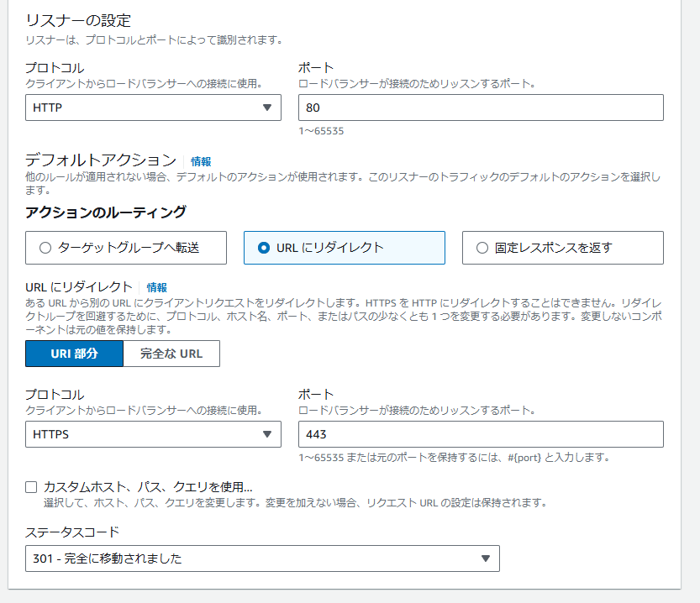Switch to the URI 部分 tab
This screenshot has width=700, height=603.
tap(74, 354)
